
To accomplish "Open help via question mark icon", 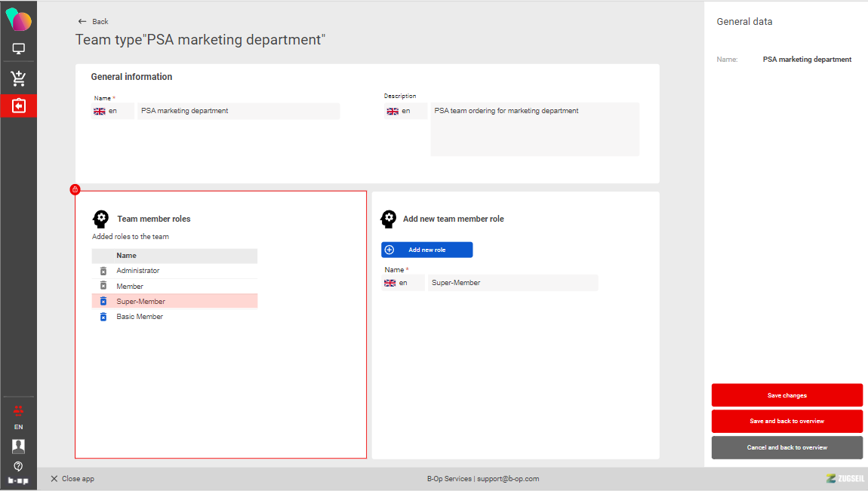I will tap(18, 466).
